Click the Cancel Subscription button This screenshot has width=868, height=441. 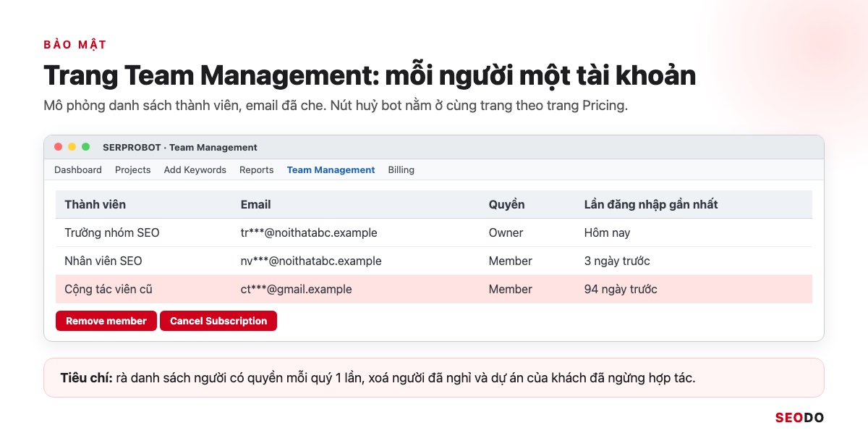coord(218,321)
